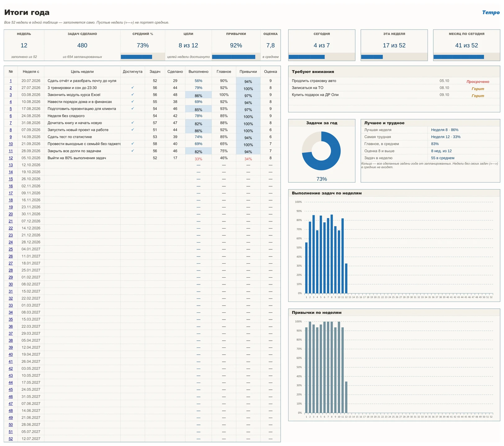
Task: Click 'Записаться на ТО' reminder
Action: (307, 88)
